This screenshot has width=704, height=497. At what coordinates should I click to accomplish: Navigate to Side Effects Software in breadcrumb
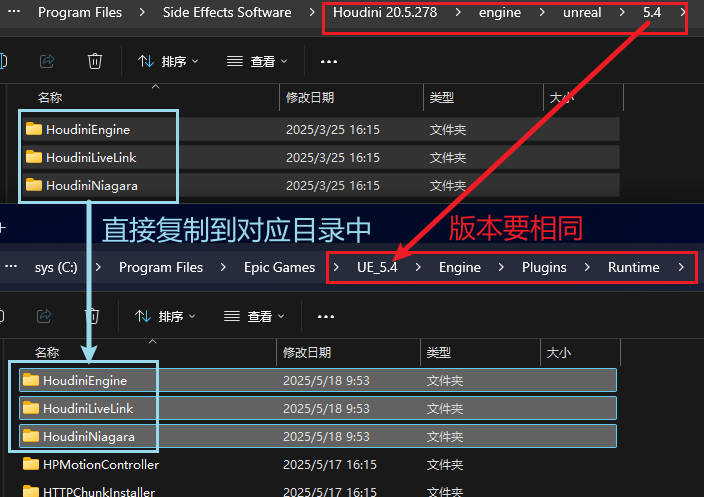tap(227, 13)
